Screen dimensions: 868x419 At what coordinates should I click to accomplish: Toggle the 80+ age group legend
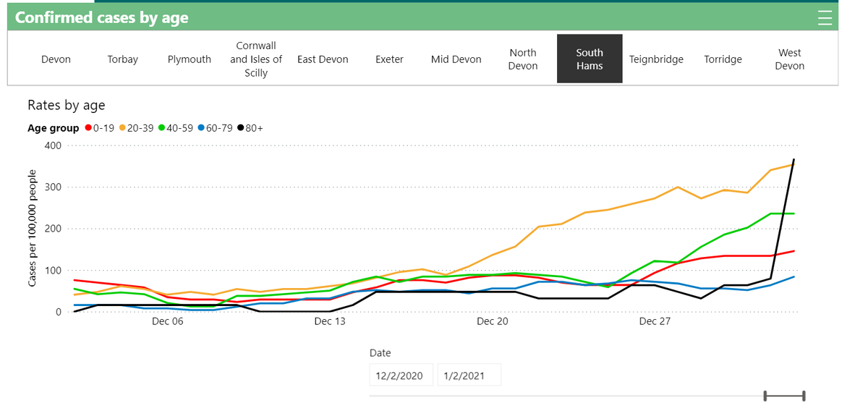(250, 128)
